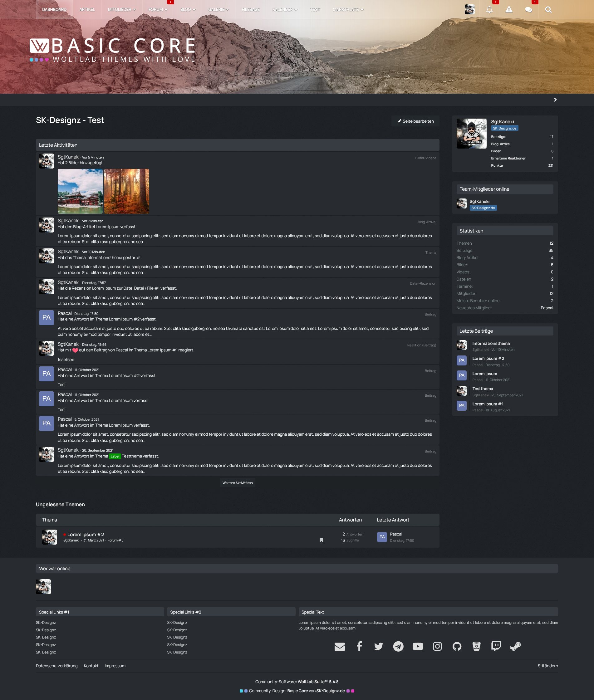Image resolution: width=594 pixels, height=700 pixels.
Task: Expand the breadcrumb bar right chevron
Action: (555, 100)
